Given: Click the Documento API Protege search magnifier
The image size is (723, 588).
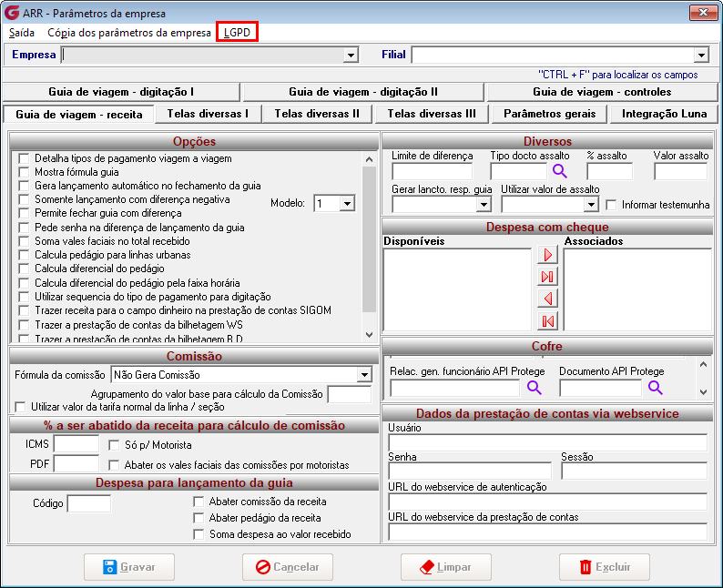Looking at the screenshot, I should [x=656, y=388].
